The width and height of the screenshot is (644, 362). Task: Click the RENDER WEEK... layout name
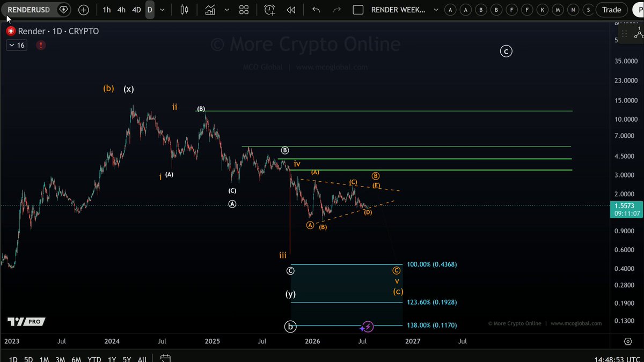tap(398, 10)
